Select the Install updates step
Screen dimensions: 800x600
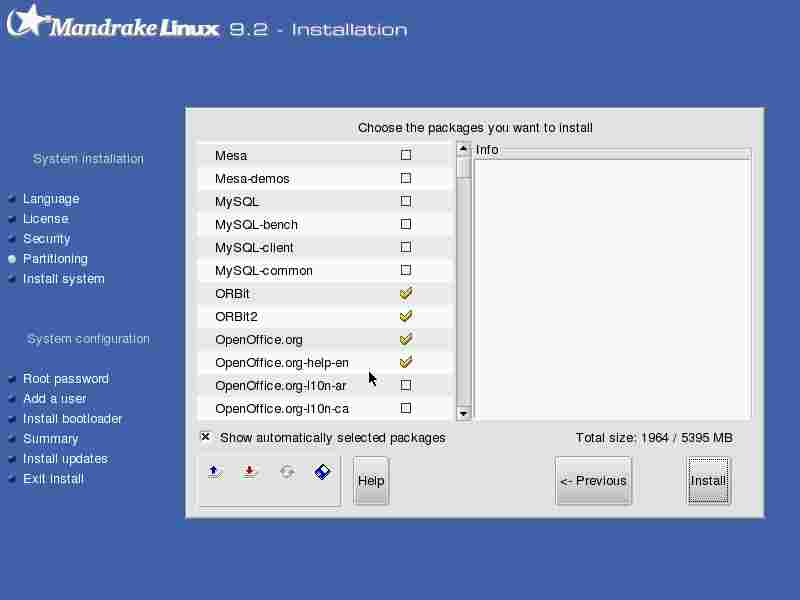[x=65, y=459]
